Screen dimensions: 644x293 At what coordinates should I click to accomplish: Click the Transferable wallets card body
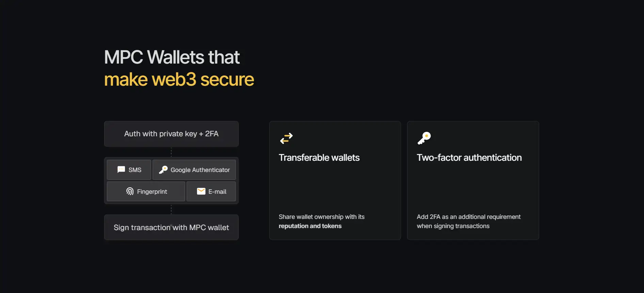335,187
